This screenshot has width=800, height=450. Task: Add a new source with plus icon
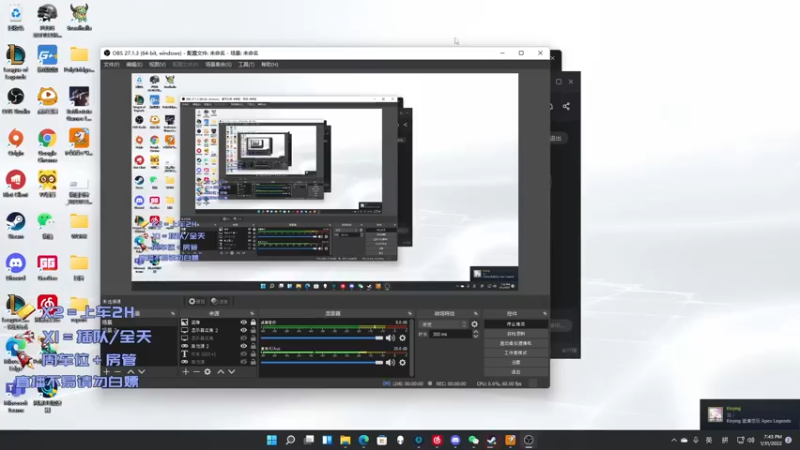pos(186,372)
